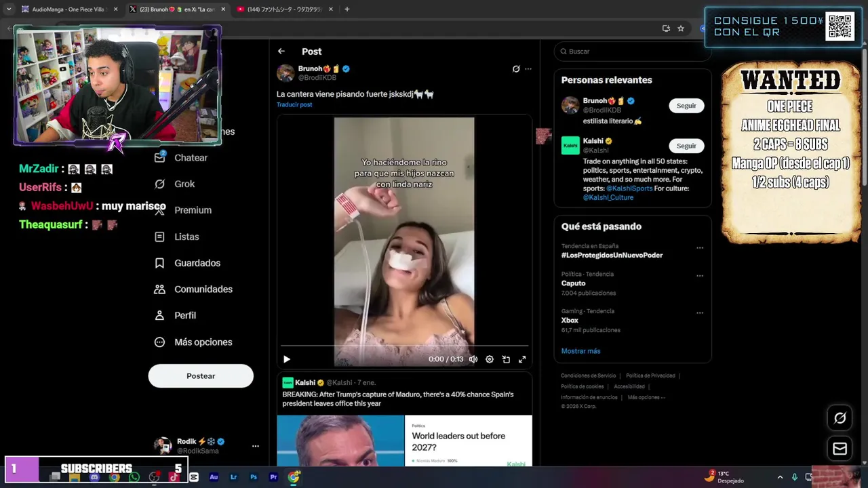Open @KalshiSports link

pos(629,188)
